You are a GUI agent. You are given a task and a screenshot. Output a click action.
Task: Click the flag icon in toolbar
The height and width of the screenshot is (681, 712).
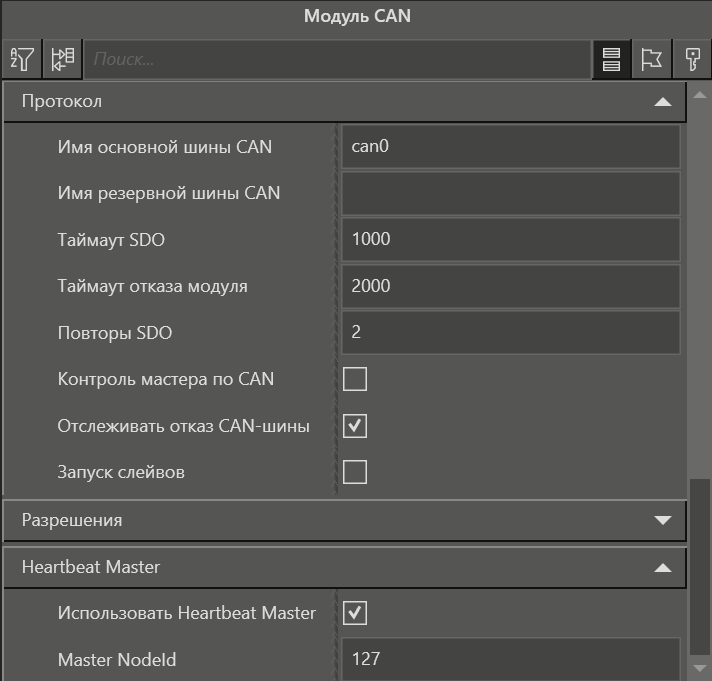click(651, 59)
